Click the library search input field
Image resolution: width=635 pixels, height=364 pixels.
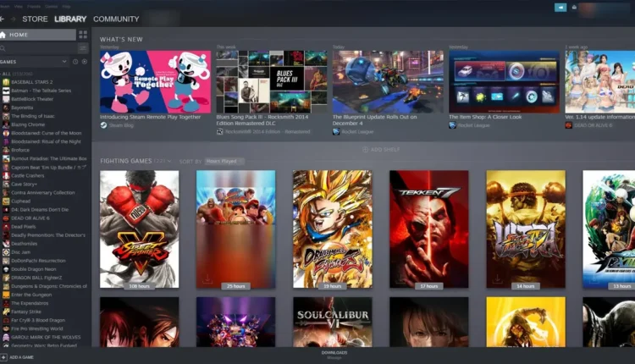[41, 48]
